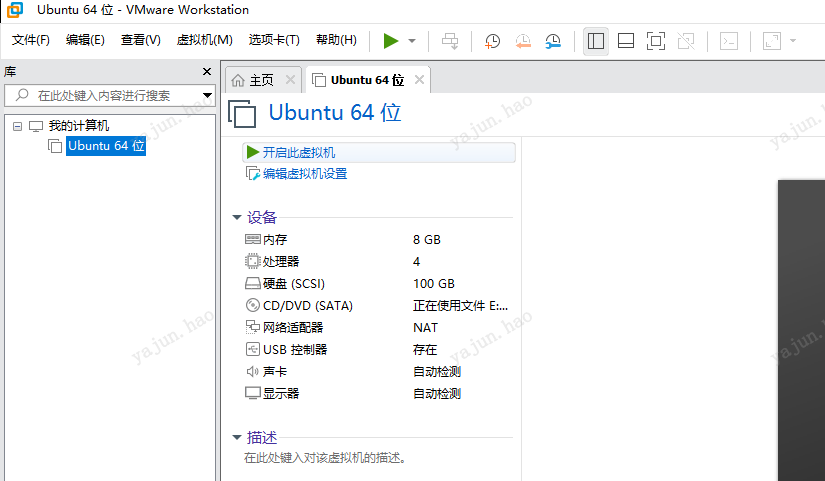Click the 正在使用文件 E:... value
This screenshot has height=481, width=825.
(460, 306)
